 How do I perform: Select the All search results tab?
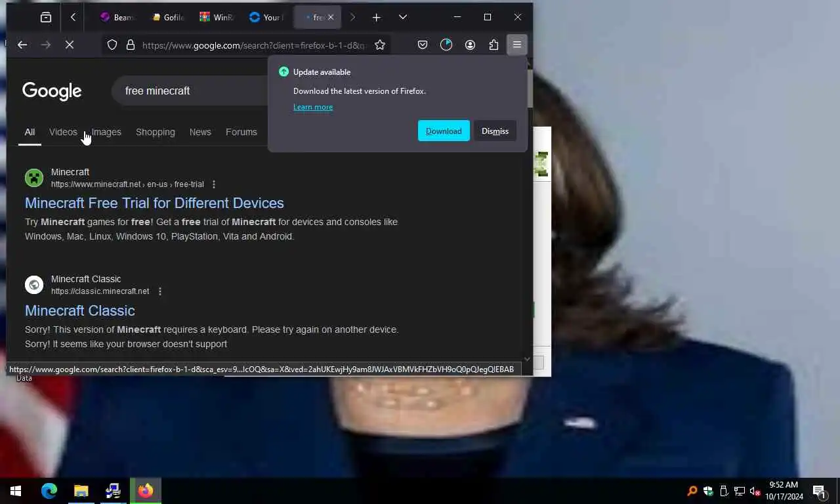coord(30,132)
